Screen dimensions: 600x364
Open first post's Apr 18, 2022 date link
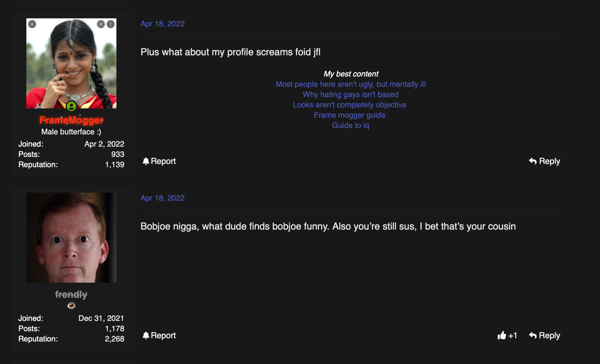point(162,24)
